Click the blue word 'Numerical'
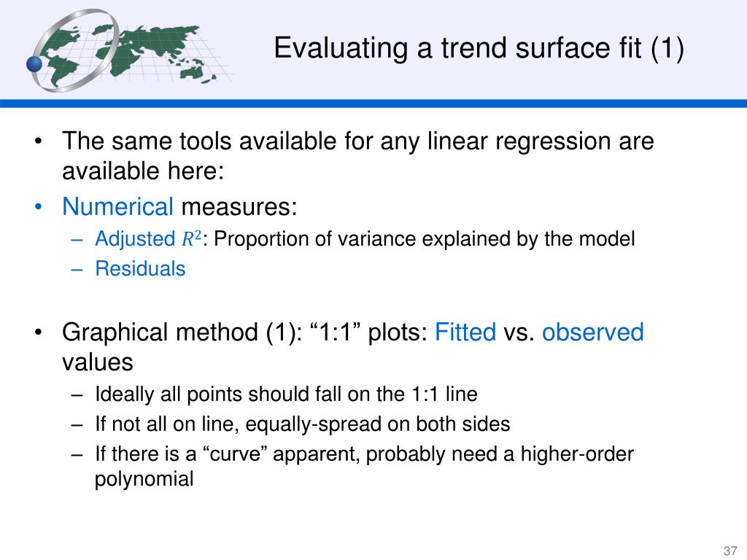Viewport: 747px width, 560px height. 117,206
